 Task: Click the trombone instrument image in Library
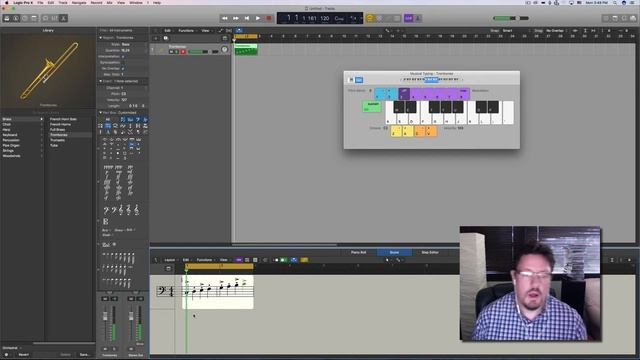tap(48, 70)
